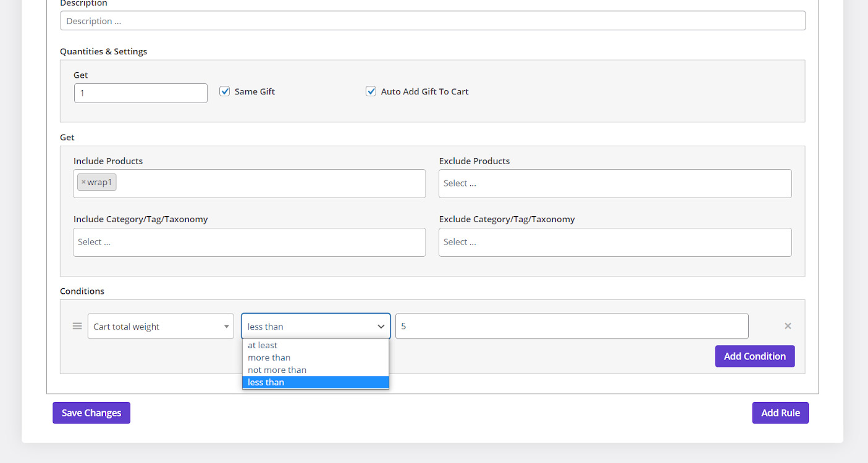Choose 'more than' from the dropdown list
This screenshot has height=463, width=868.
269,357
